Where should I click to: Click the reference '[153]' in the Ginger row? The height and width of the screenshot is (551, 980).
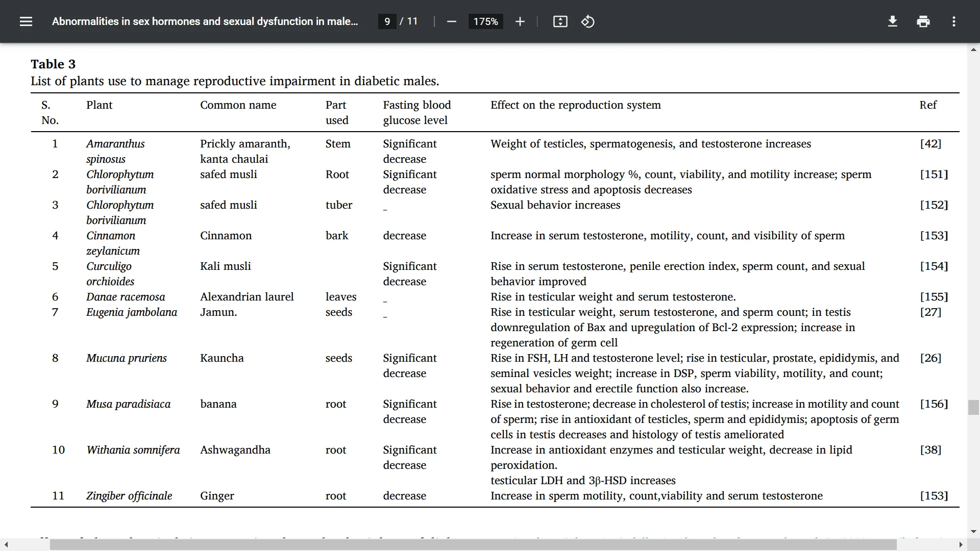(x=934, y=495)
